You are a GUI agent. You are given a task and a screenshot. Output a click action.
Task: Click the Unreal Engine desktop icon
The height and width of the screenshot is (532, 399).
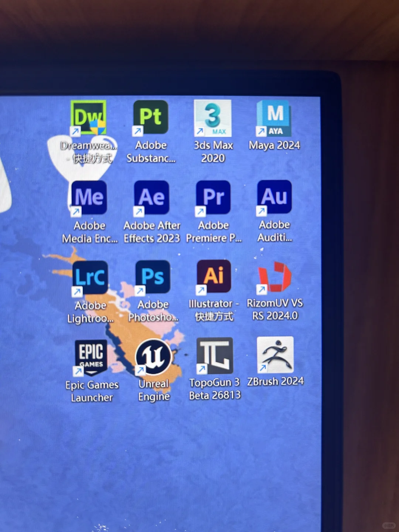[x=153, y=357]
